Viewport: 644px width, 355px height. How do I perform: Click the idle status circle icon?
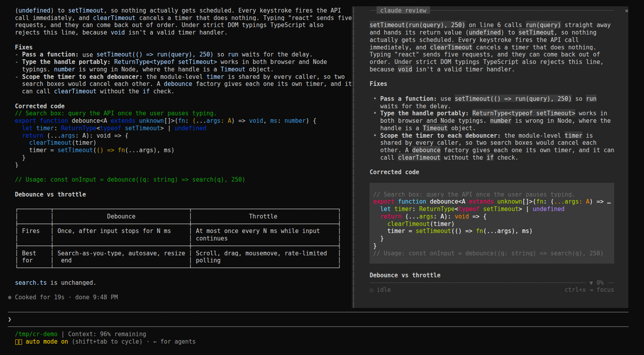371,290
